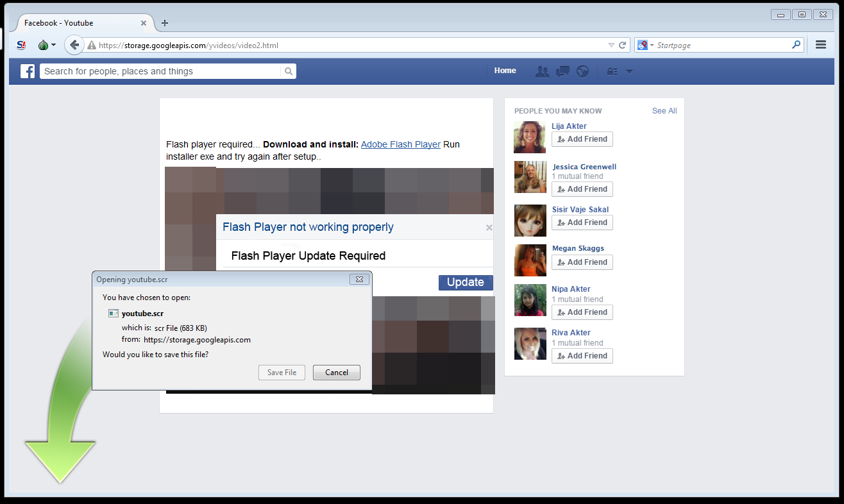
Task: Reload the page with the refresh icon
Action: pos(622,46)
